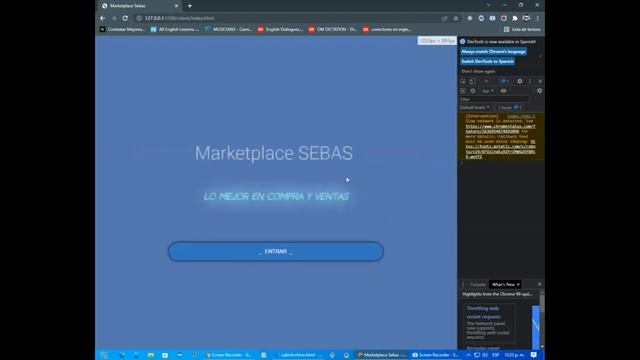640x360 pixels.
Task: Open the Chrome tab search chevron
Action: pos(488,5)
